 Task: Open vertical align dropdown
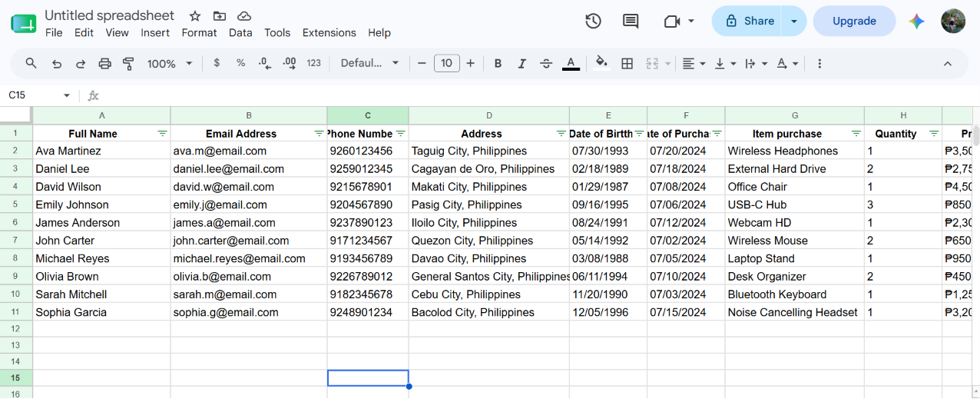[x=725, y=63]
